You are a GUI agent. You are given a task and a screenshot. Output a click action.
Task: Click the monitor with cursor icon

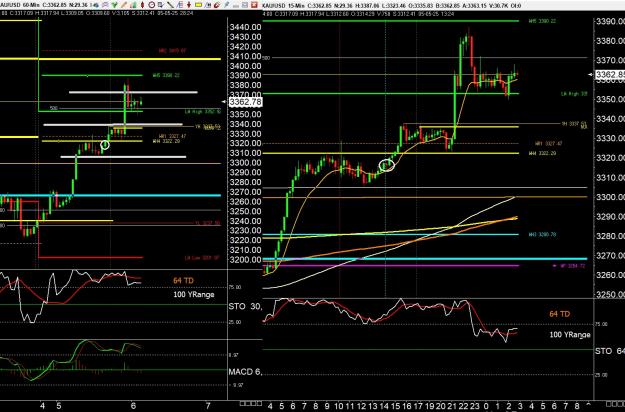[161, 5]
